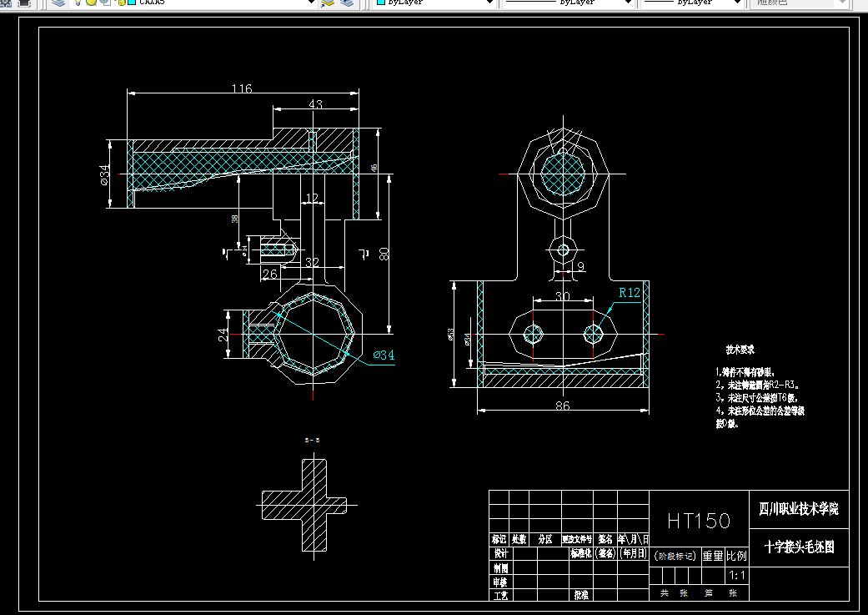Image resolution: width=868 pixels, height=615 pixels.
Task: Select the 24 dimension text
Action: pyautogui.click(x=223, y=335)
